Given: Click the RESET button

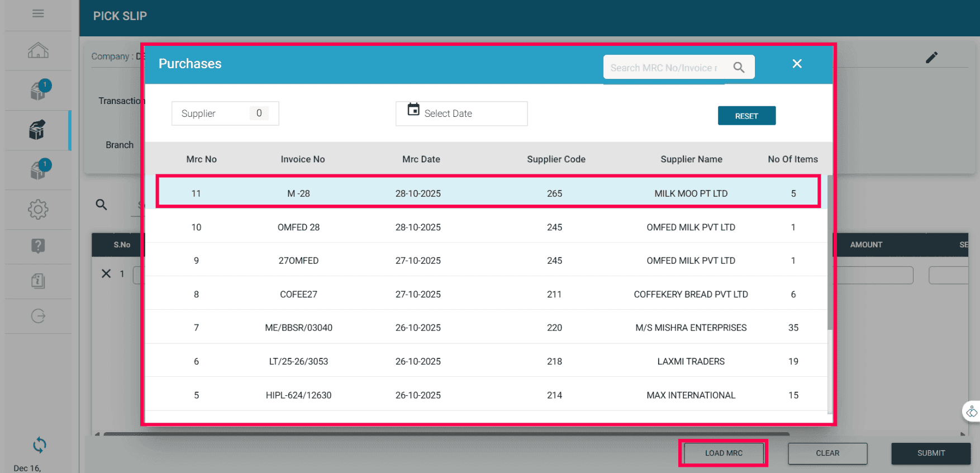Looking at the screenshot, I should pyautogui.click(x=746, y=116).
